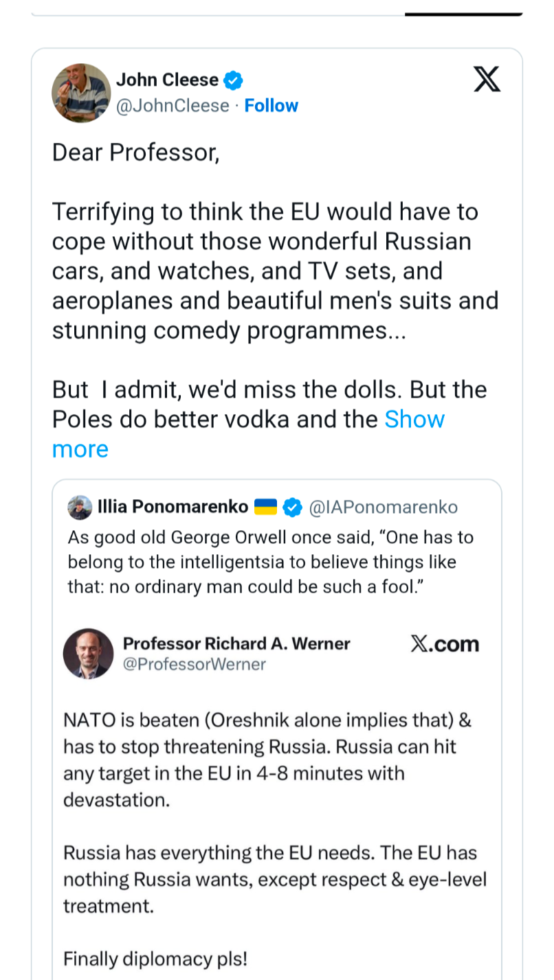Open John Cleese's profile picture
Screen dimensions: 554x980
[x=81, y=93]
